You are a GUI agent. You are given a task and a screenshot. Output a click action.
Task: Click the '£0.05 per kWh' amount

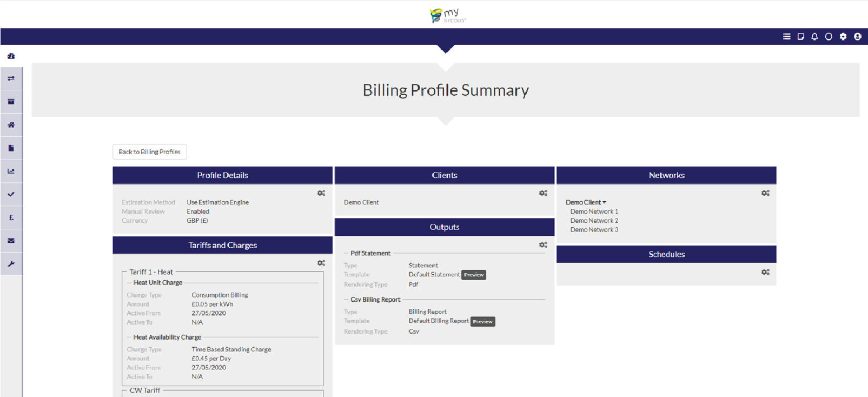[x=212, y=305]
